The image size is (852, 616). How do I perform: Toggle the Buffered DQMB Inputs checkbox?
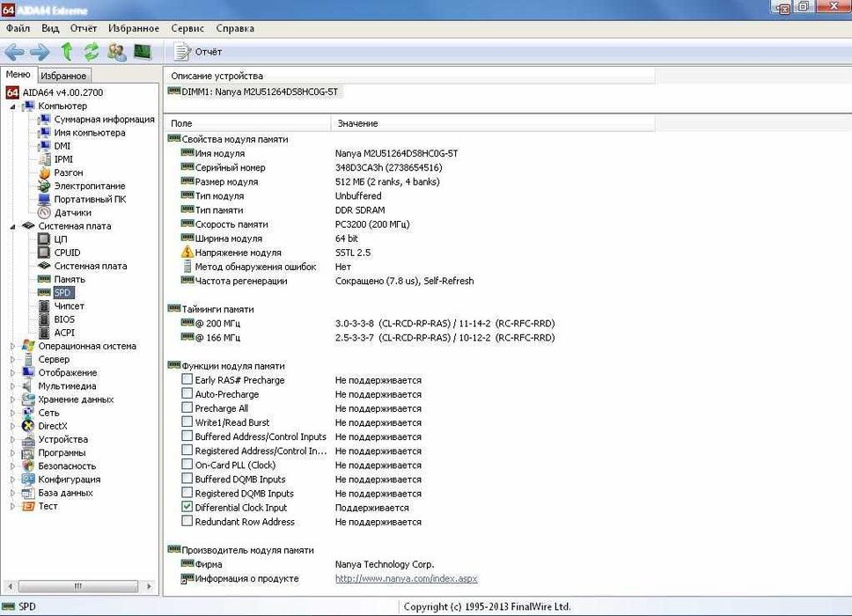pyautogui.click(x=187, y=479)
